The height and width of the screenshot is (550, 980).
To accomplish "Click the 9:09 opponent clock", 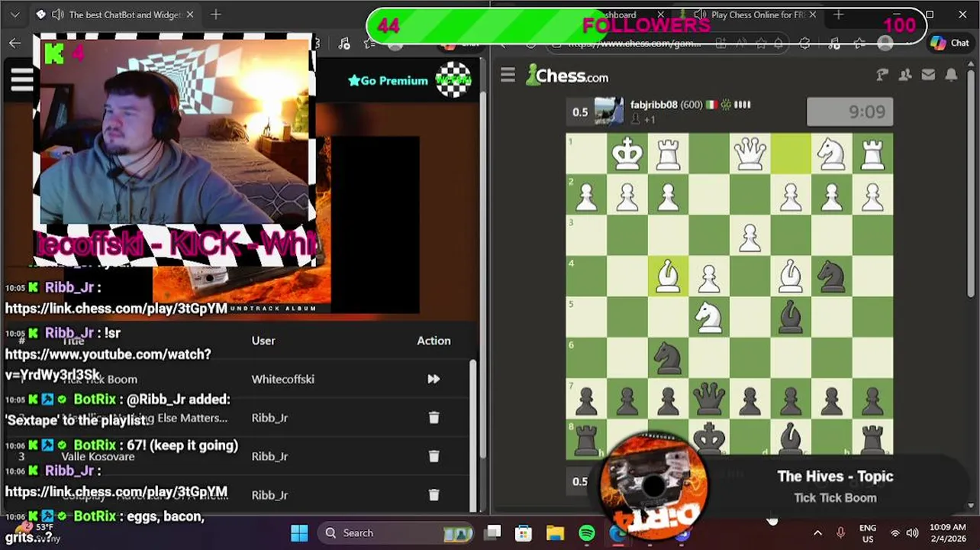I will pyautogui.click(x=849, y=112).
